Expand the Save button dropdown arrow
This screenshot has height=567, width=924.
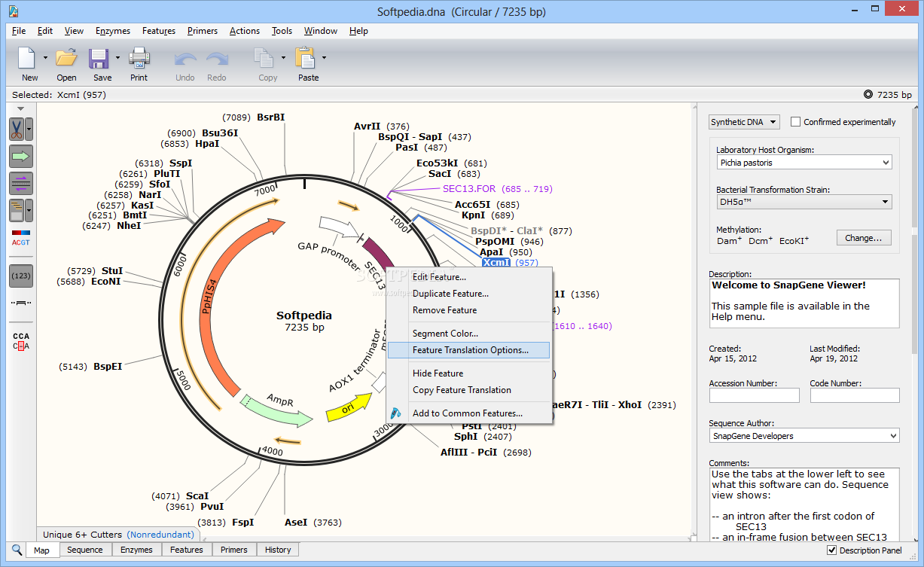point(117,57)
